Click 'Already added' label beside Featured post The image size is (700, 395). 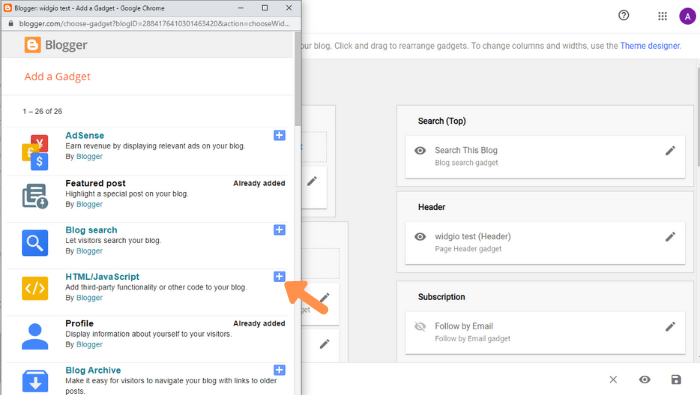coord(259,183)
